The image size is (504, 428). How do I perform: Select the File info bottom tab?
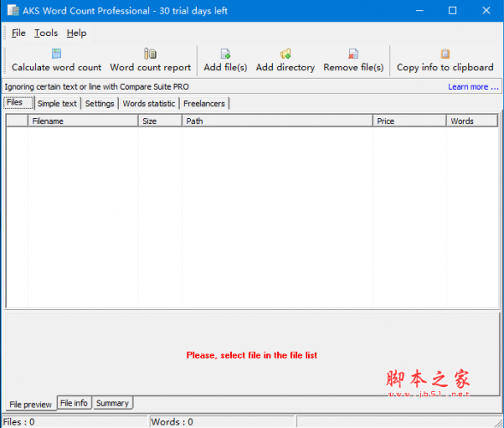(74, 403)
